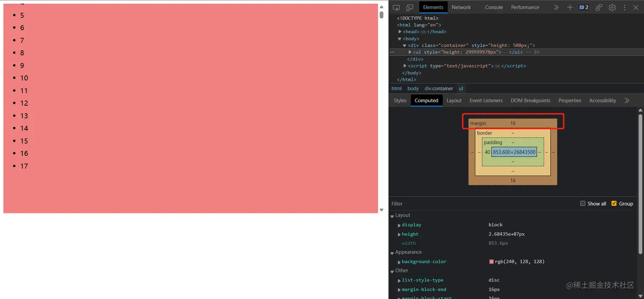Screen dimensions: 644x299
Task: Click the top margin value 16 in box model
Action: [513, 124]
